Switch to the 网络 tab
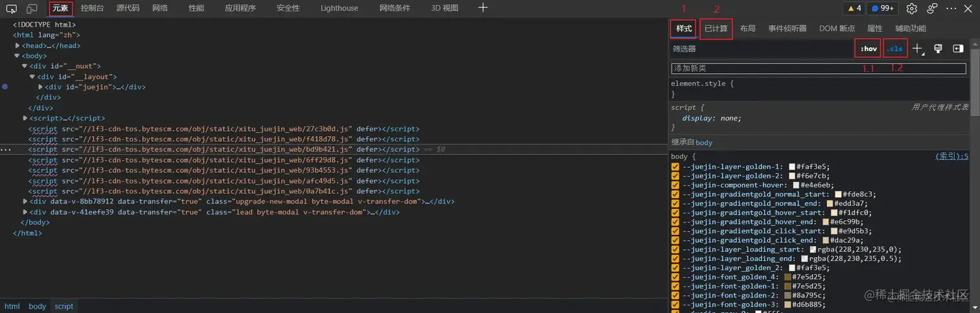Image resolution: width=980 pixels, height=313 pixels. click(160, 8)
